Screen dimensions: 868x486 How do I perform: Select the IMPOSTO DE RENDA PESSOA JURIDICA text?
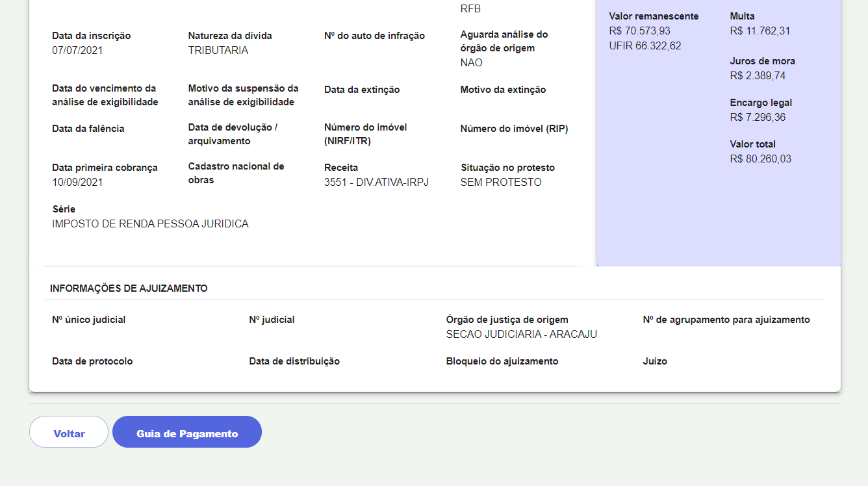tap(150, 224)
